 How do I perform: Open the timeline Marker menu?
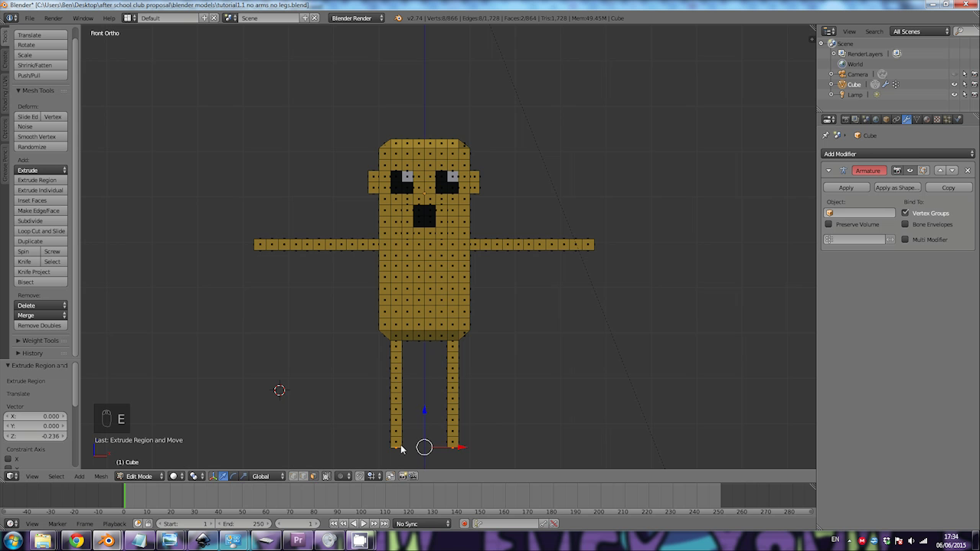(x=57, y=523)
